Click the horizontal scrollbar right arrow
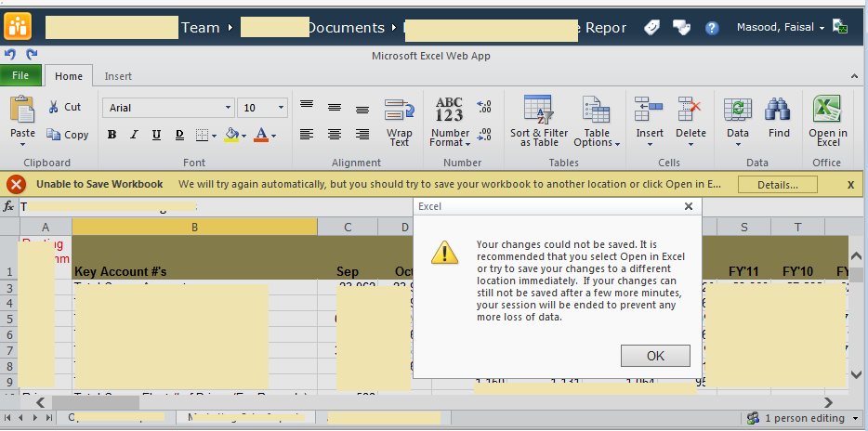868x431 pixels. point(829,402)
